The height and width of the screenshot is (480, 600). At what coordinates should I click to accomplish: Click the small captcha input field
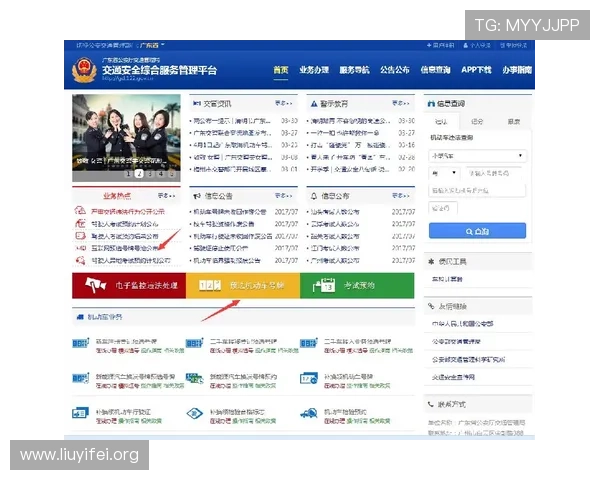(x=443, y=208)
